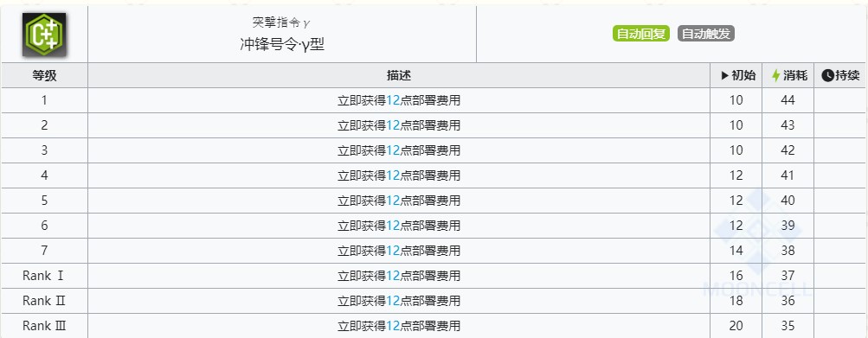The image size is (868, 338).
Task: Click cost value 44 in level 1 row
Action: point(788,100)
